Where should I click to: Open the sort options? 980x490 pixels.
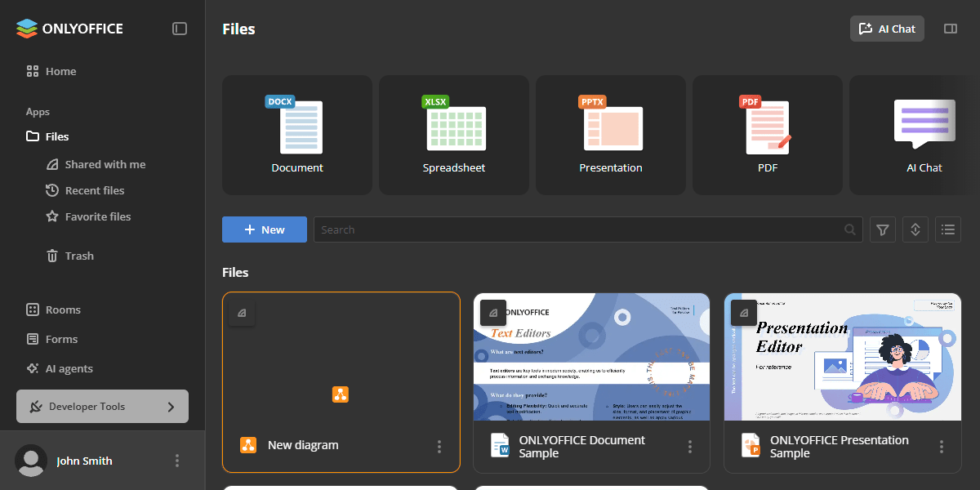[x=915, y=229]
